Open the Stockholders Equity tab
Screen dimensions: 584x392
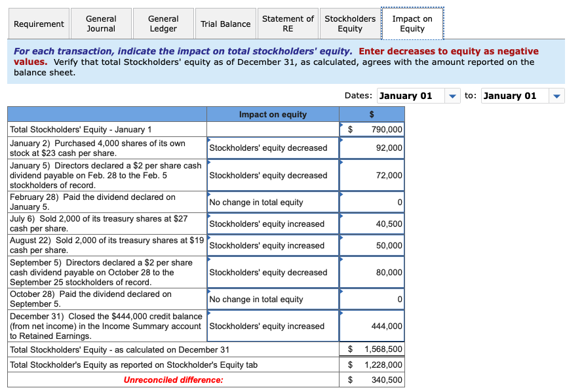pos(349,23)
